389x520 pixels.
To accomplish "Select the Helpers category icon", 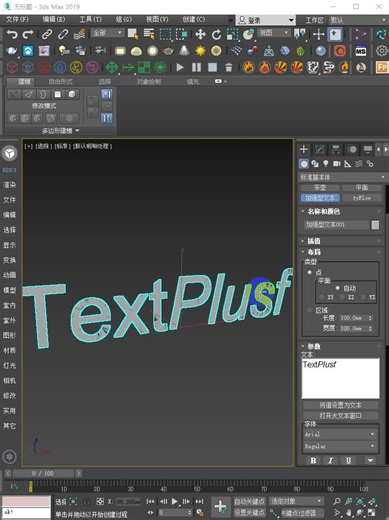I will pyautogui.click(x=348, y=164).
